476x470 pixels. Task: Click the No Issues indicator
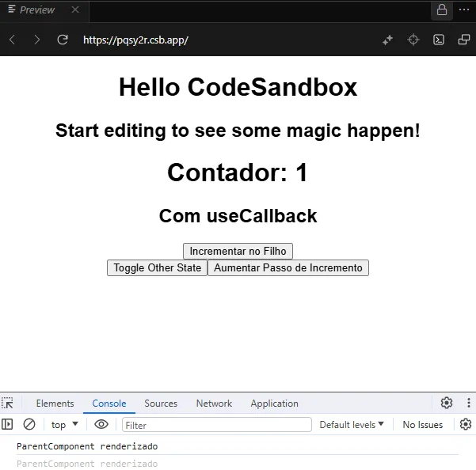[x=423, y=425]
